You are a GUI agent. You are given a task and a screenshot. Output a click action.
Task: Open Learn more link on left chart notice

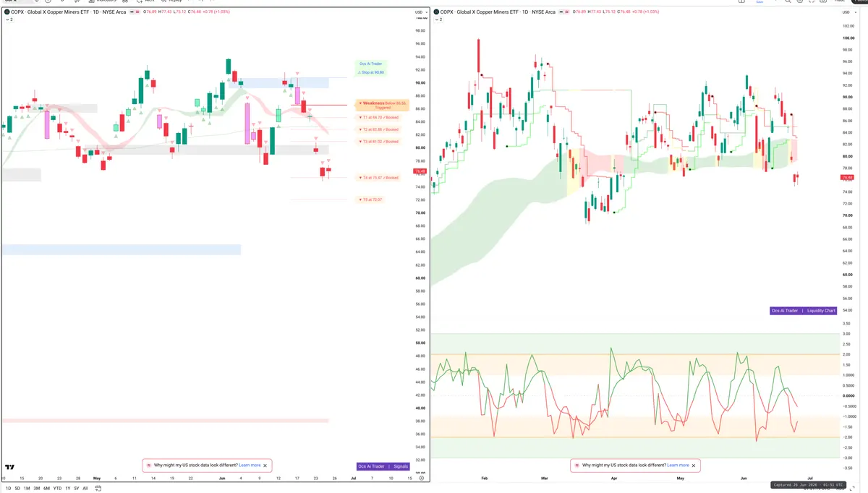click(x=250, y=466)
